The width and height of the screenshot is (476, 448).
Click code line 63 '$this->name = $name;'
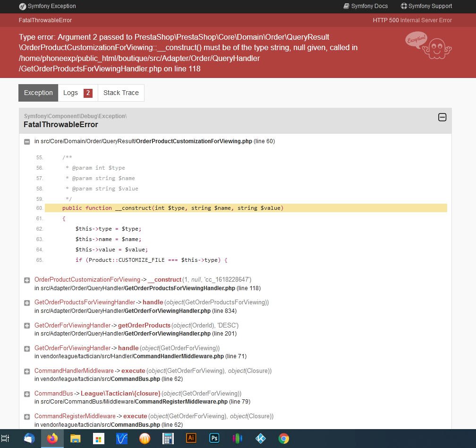click(x=109, y=239)
